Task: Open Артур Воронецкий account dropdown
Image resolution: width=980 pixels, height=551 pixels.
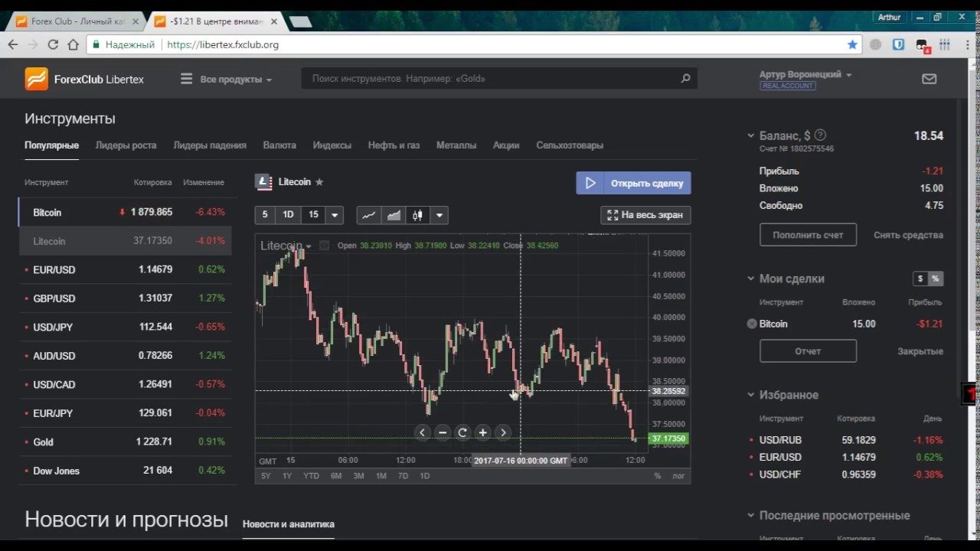Action: tap(805, 74)
